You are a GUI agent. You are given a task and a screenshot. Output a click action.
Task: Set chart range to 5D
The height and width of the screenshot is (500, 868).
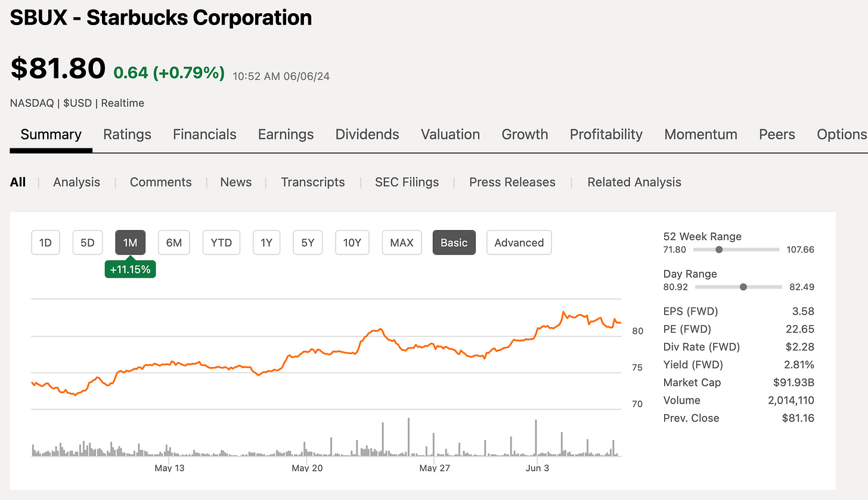click(x=88, y=243)
